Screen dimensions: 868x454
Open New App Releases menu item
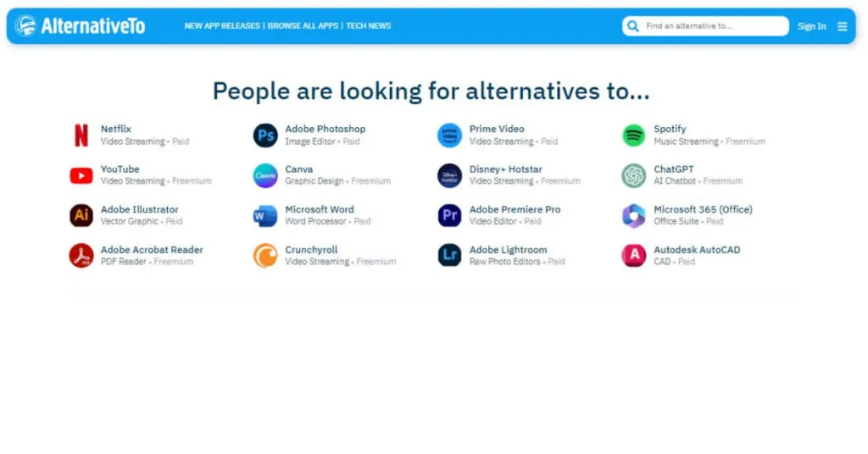click(222, 26)
